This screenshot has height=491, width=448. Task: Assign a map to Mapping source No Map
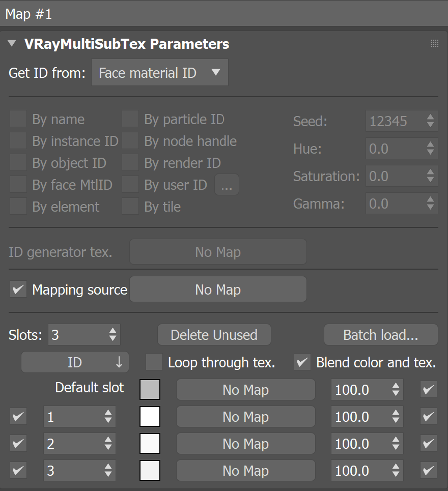[218, 290]
